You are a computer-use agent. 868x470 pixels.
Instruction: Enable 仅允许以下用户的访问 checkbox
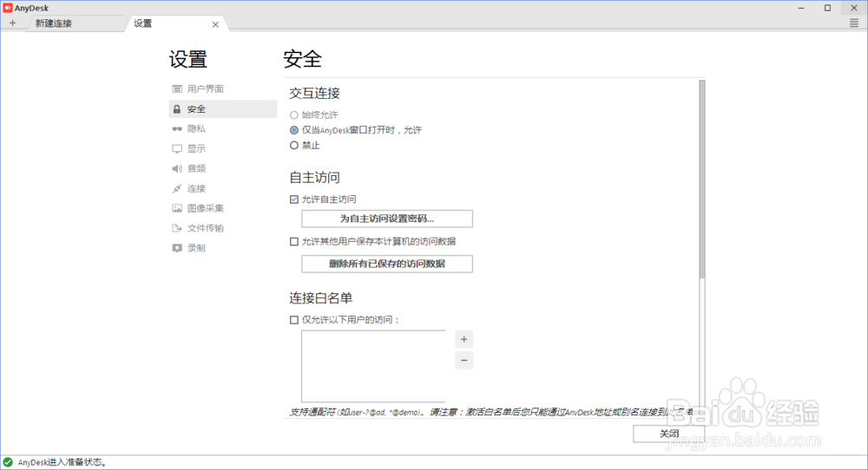point(294,320)
